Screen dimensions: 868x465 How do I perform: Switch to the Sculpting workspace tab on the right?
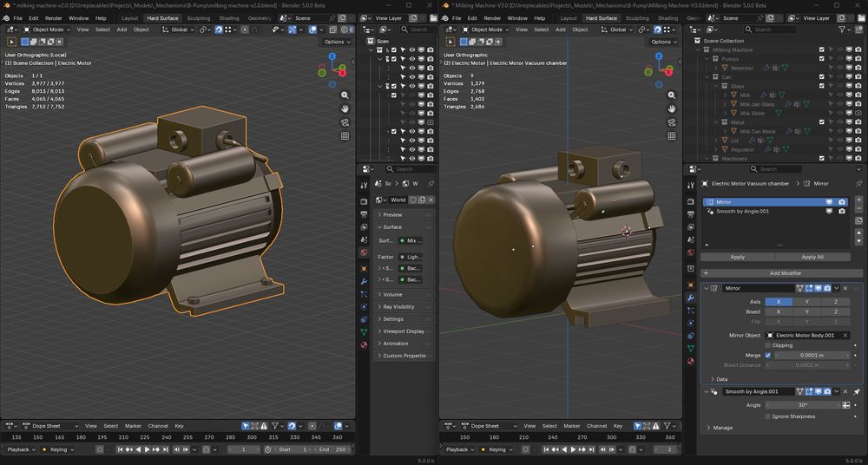pos(637,17)
